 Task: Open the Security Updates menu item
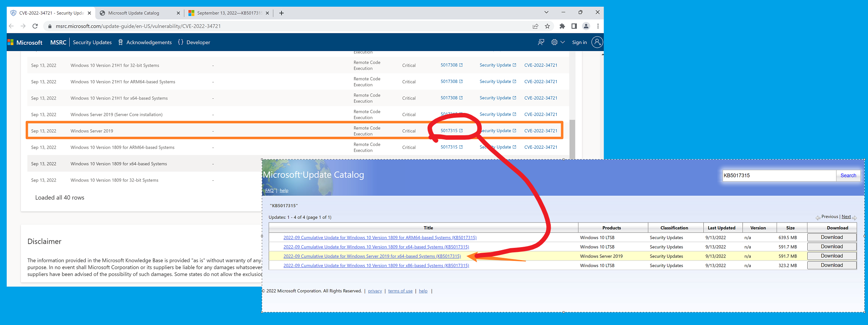[92, 42]
